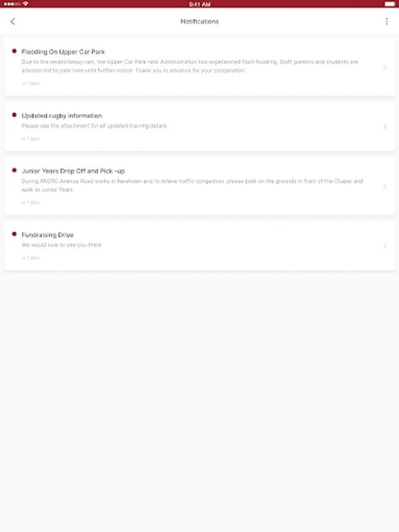Click red unread dot beside Updated rugby information
This screenshot has height=532, width=399.
pyautogui.click(x=14, y=115)
